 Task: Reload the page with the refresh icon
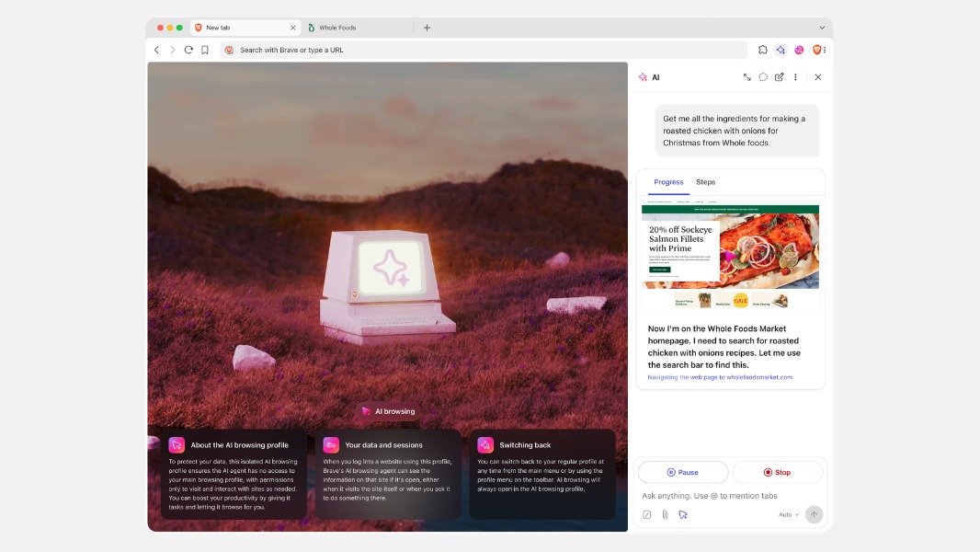pyautogui.click(x=188, y=50)
